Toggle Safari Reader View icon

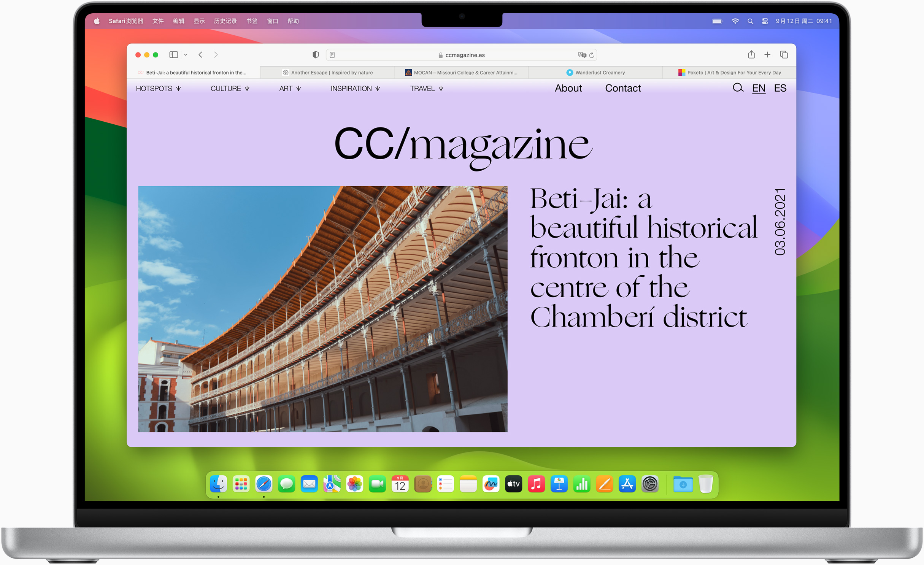pos(333,55)
